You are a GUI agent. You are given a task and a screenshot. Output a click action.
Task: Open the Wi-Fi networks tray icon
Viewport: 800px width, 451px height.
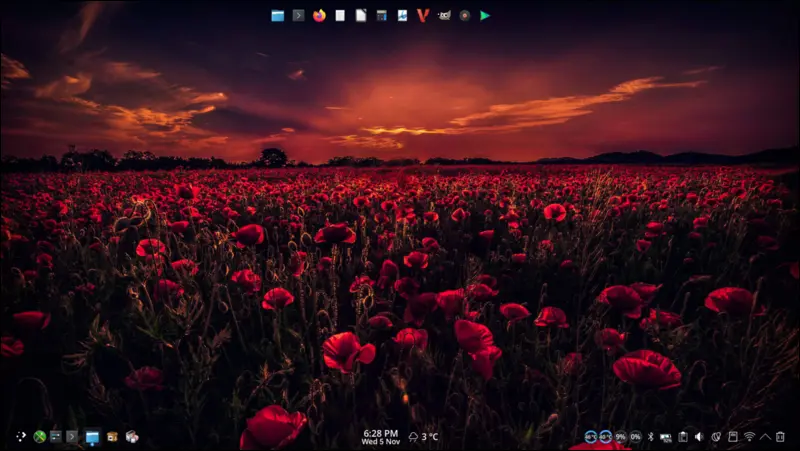[749, 437]
